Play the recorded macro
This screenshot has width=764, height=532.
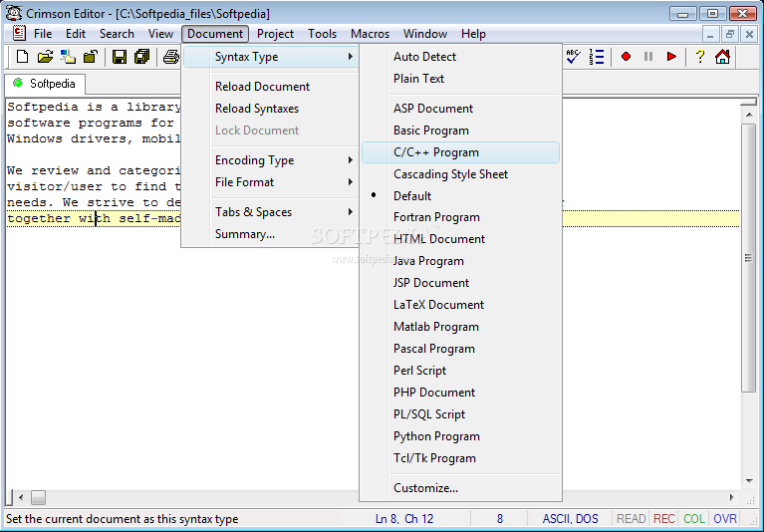click(x=671, y=57)
